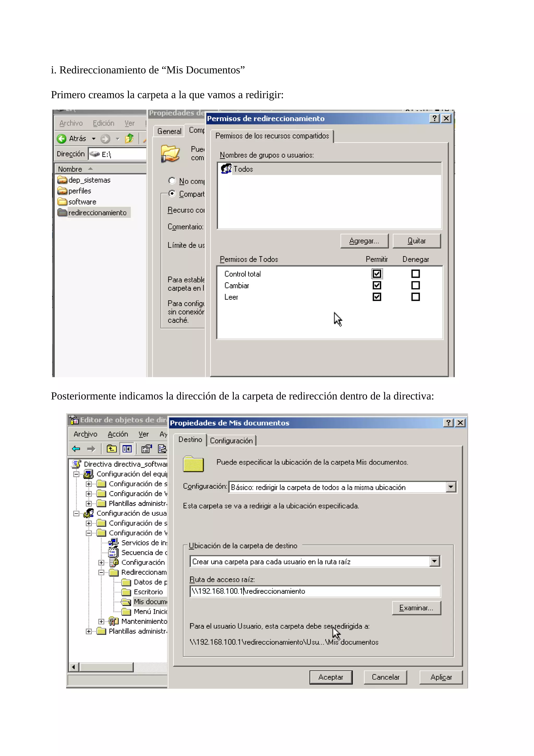The width and height of the screenshot is (534, 756).
Task: Click the Todos group icon in users list
Action: (226, 169)
